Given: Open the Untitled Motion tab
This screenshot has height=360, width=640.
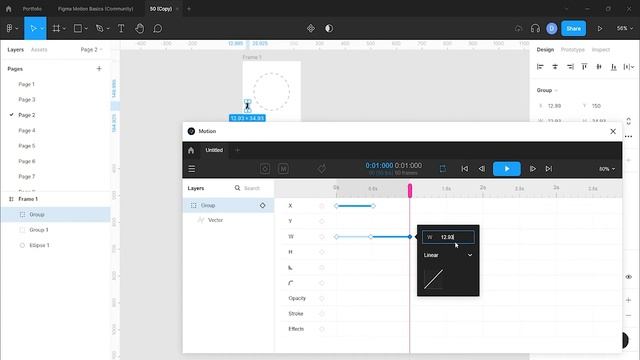Looking at the screenshot, I should point(214,150).
